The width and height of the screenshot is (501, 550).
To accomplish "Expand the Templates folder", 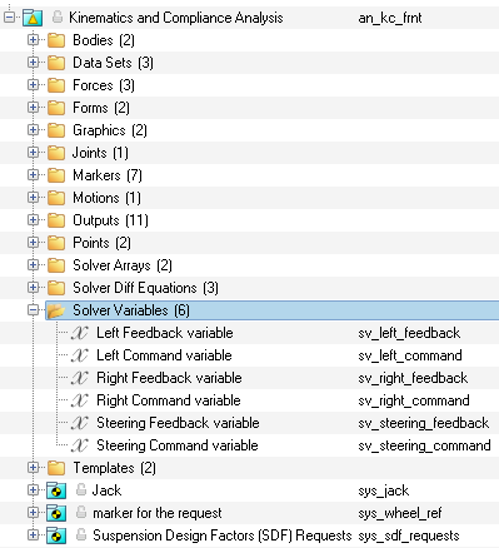I will pyautogui.click(x=33, y=468).
